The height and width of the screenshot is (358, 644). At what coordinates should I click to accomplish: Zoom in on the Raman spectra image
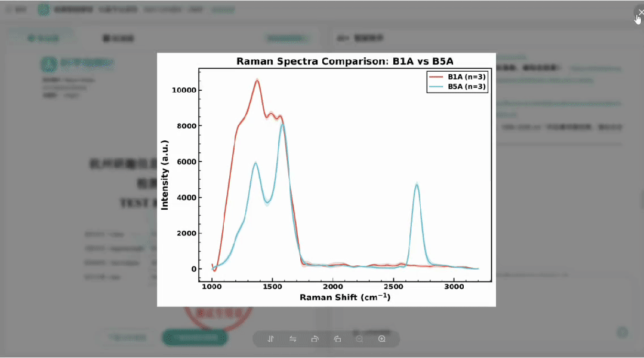[382, 339]
